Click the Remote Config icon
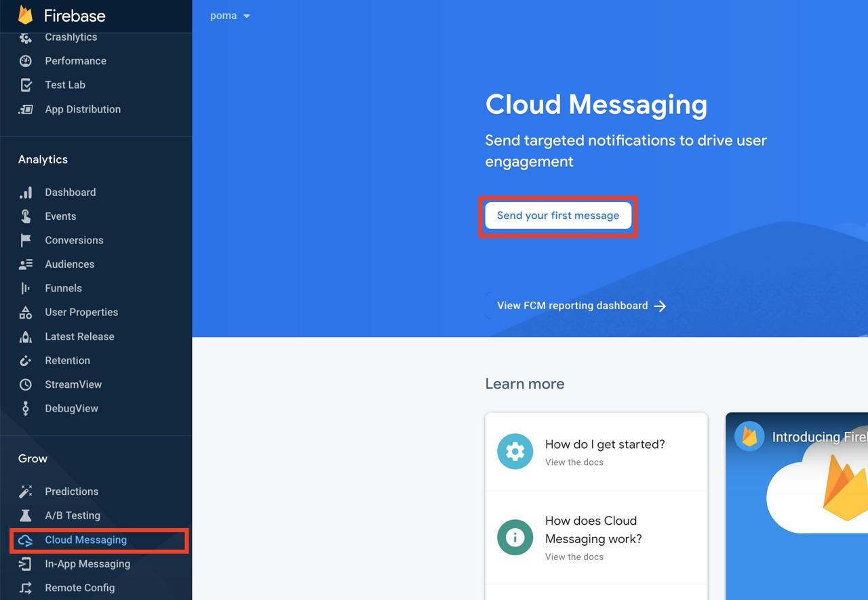 [26, 588]
